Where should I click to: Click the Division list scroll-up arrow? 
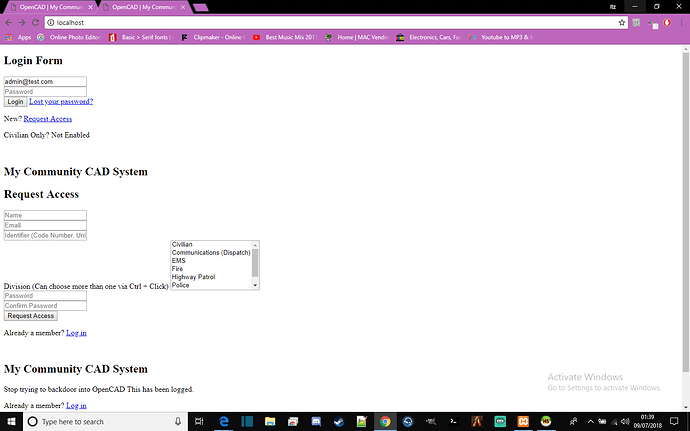[x=255, y=245]
